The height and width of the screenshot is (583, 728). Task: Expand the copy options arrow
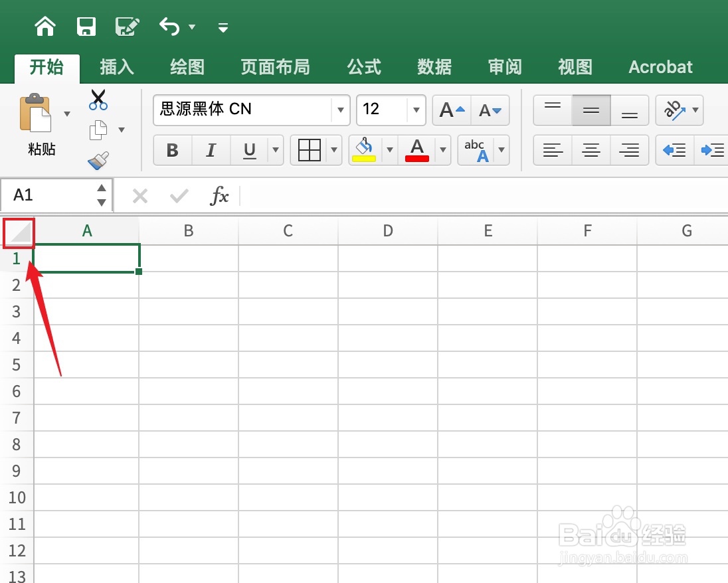coord(122,130)
